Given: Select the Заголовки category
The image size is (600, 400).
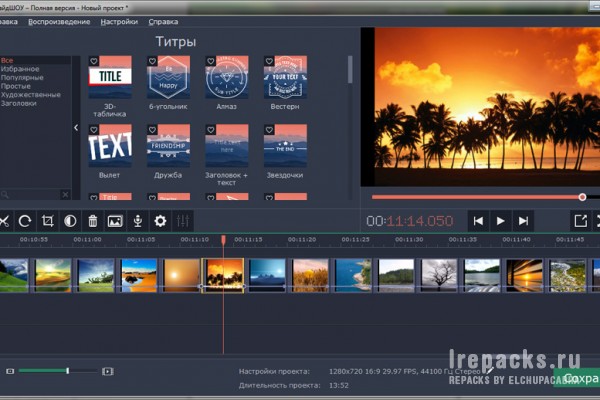Looking at the screenshot, I should point(18,103).
